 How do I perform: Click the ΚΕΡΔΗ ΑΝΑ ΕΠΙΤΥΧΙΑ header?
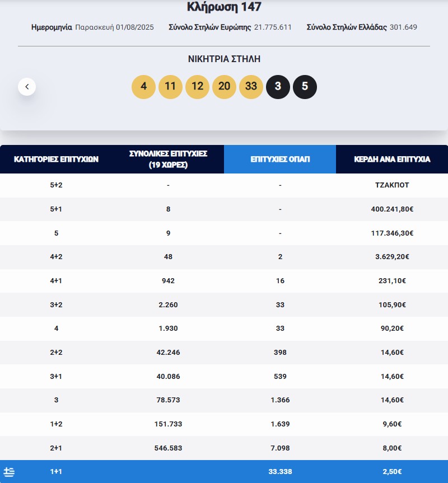[392, 159]
